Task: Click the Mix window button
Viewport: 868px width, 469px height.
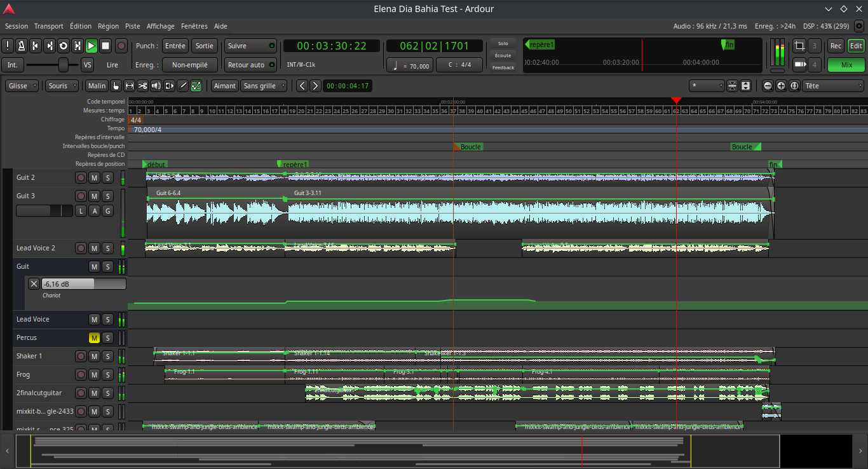Action: [846, 65]
